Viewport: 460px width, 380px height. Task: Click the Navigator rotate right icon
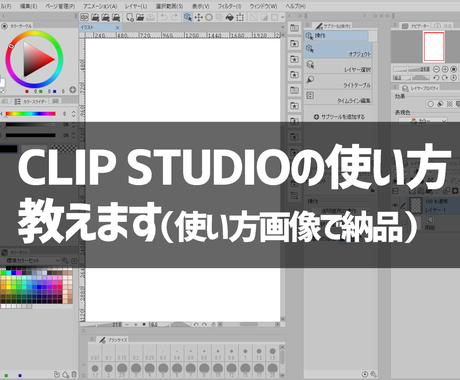[x=445, y=78]
